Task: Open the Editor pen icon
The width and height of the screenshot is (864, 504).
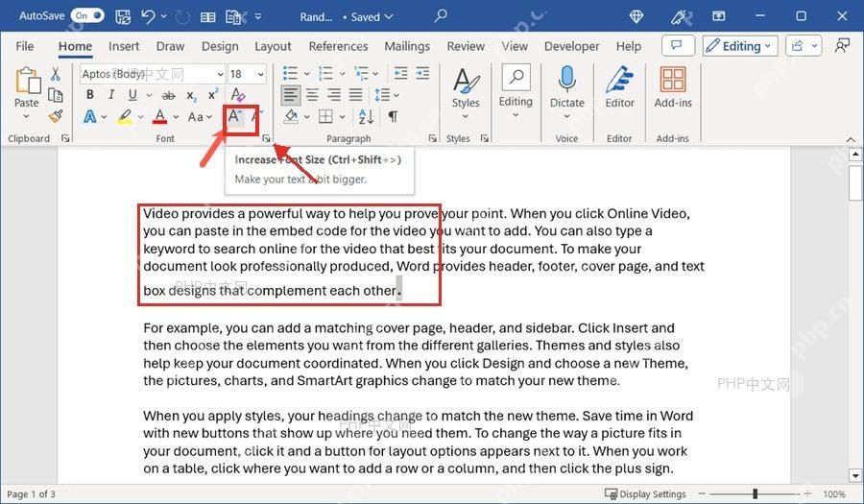Action: pyautogui.click(x=619, y=80)
